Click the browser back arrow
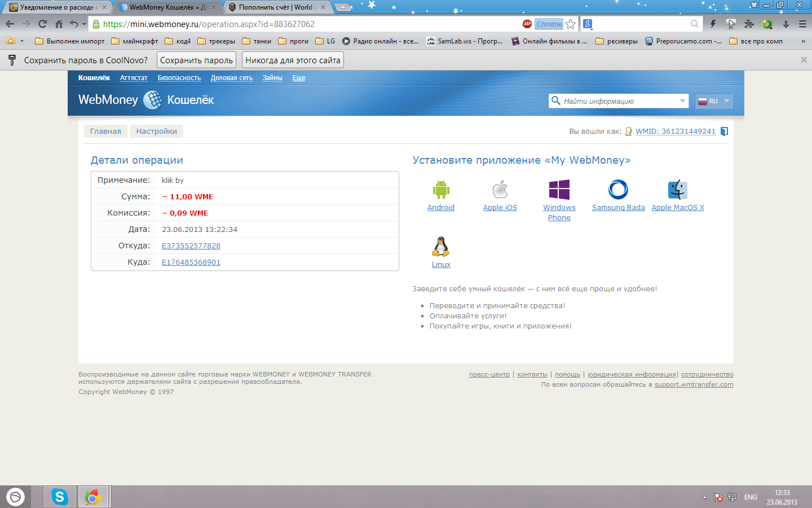Screen dimensions: 812x508 coord(10,24)
